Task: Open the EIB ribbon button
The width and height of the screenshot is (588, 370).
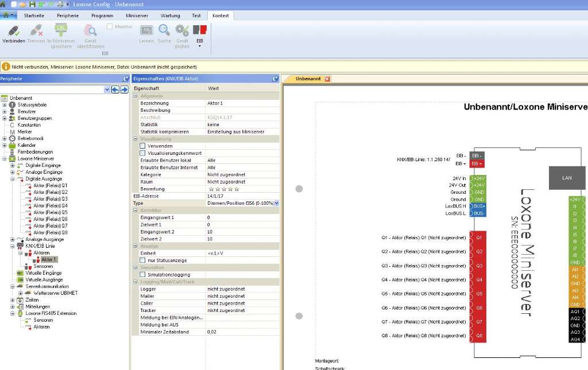Action: [199, 36]
